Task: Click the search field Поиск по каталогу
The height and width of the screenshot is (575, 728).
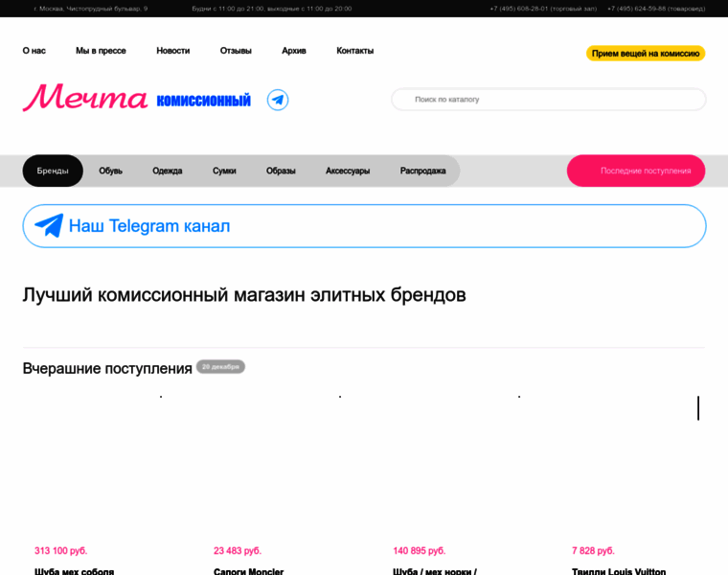Action: click(548, 100)
